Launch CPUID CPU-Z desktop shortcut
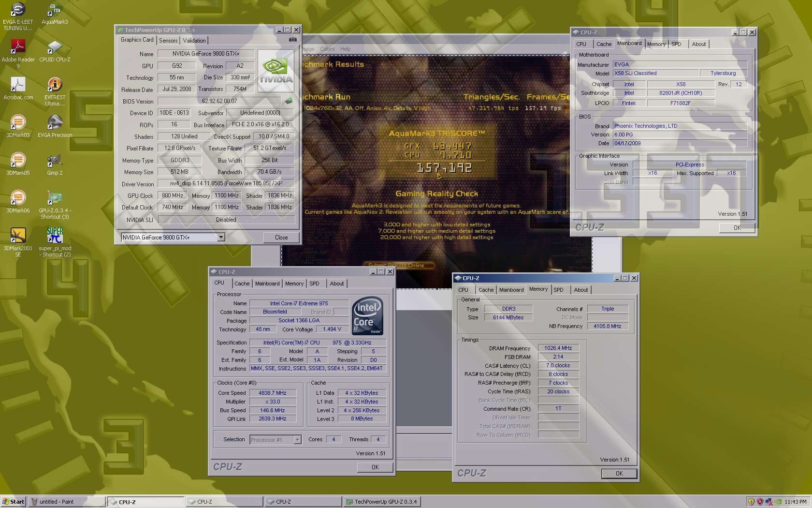This screenshot has width=812, height=508. (x=55, y=51)
